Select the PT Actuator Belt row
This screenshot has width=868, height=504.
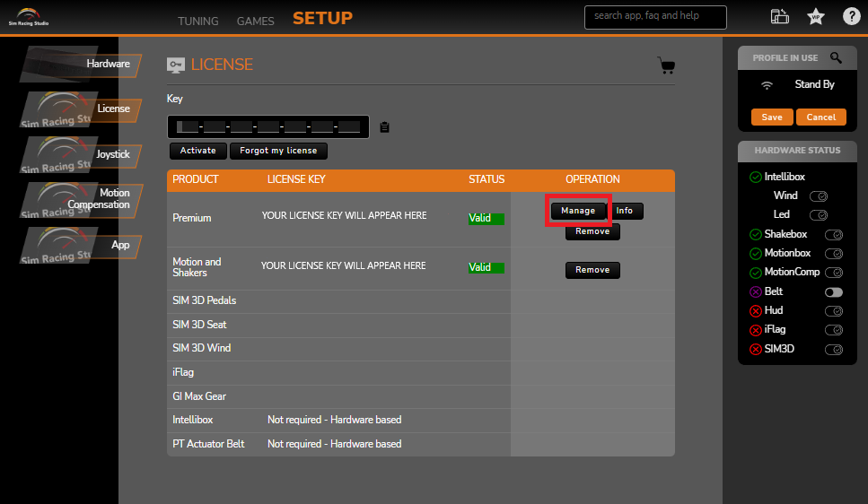tap(421, 444)
